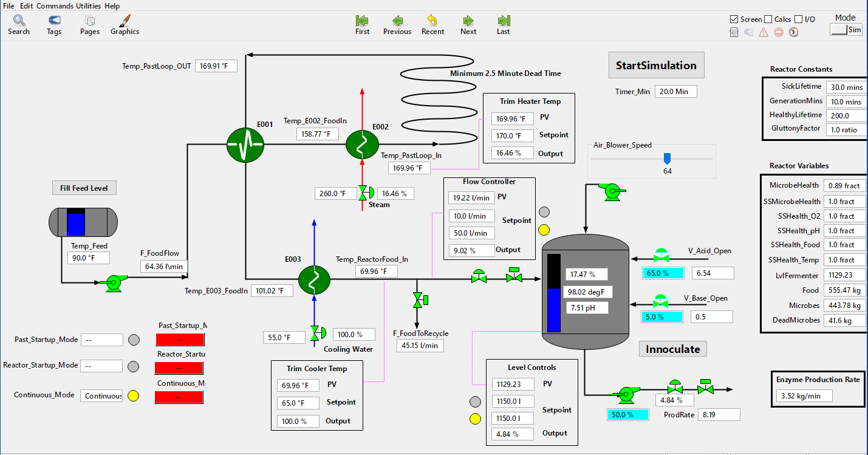Click the product pump 50.0 % field
Screen dimensions: 868x455
[x=628, y=414]
